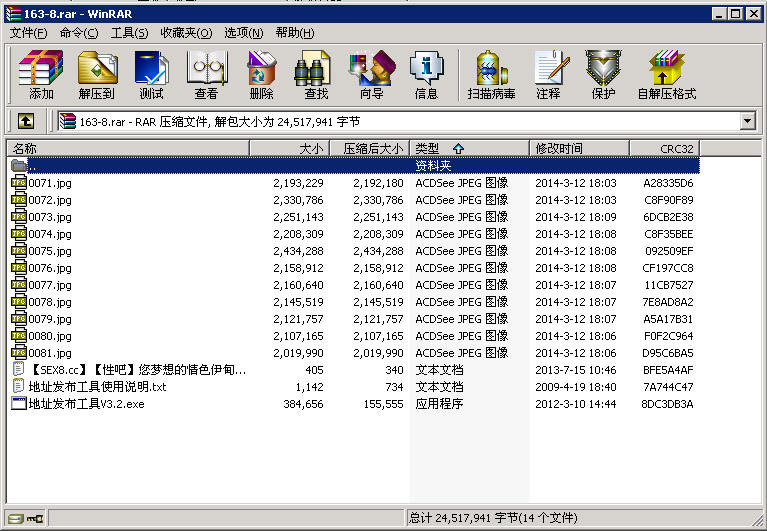This screenshot has height=531, width=767.
Task: Expand the archive path dropdown arrow
Action: pyautogui.click(x=747, y=121)
